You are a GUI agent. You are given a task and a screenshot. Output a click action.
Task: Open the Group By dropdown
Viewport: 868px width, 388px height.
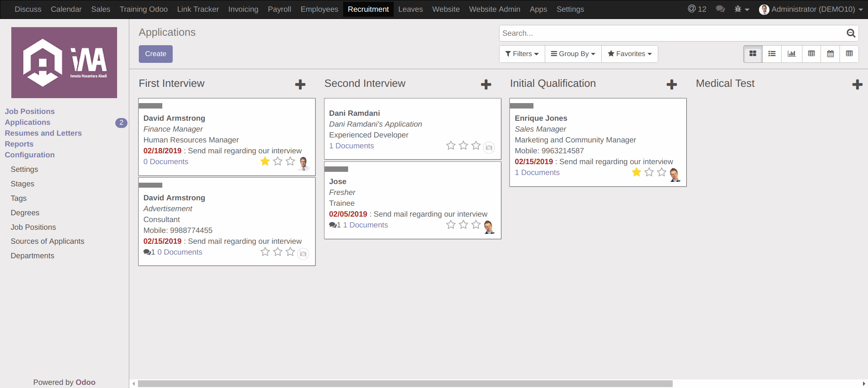(x=573, y=54)
